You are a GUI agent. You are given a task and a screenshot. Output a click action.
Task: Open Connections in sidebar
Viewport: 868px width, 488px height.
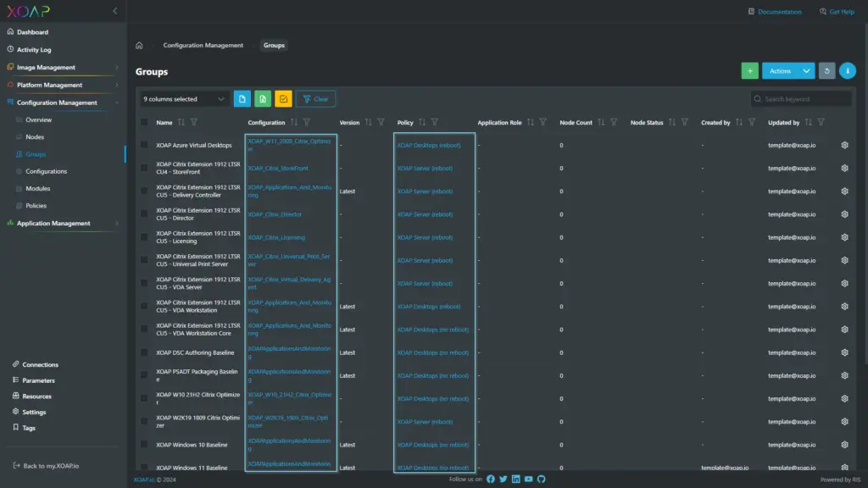tap(40, 364)
